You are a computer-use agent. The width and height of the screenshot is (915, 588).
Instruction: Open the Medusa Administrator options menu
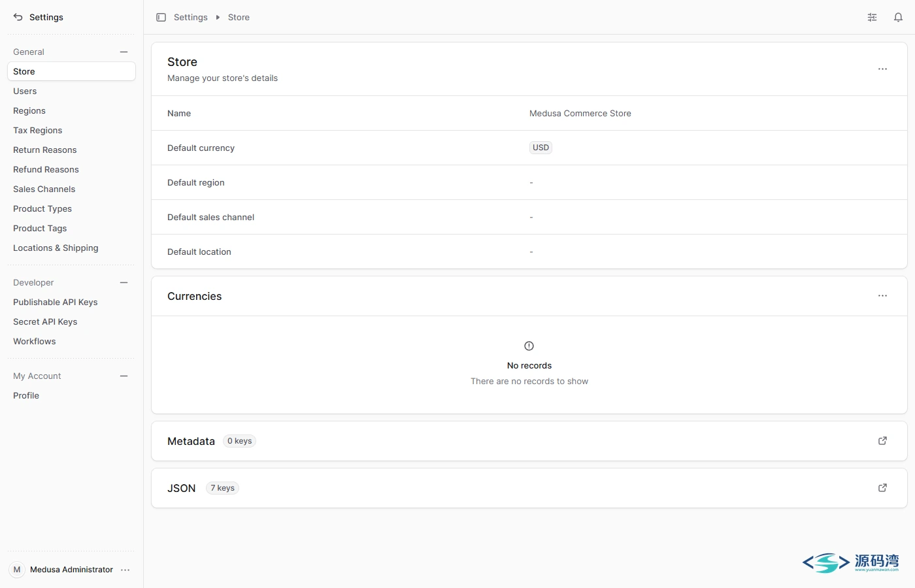click(125, 570)
